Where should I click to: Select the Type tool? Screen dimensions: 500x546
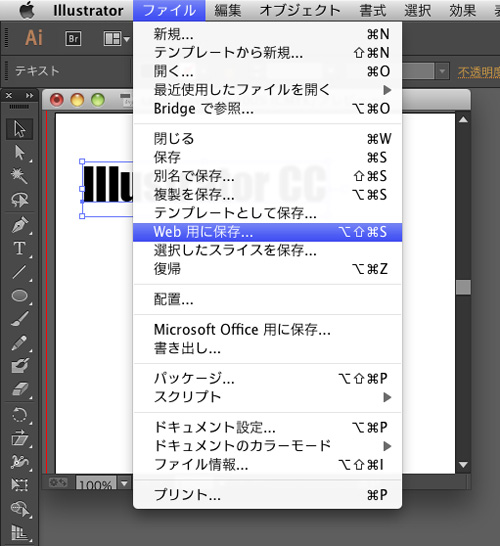click(19, 249)
